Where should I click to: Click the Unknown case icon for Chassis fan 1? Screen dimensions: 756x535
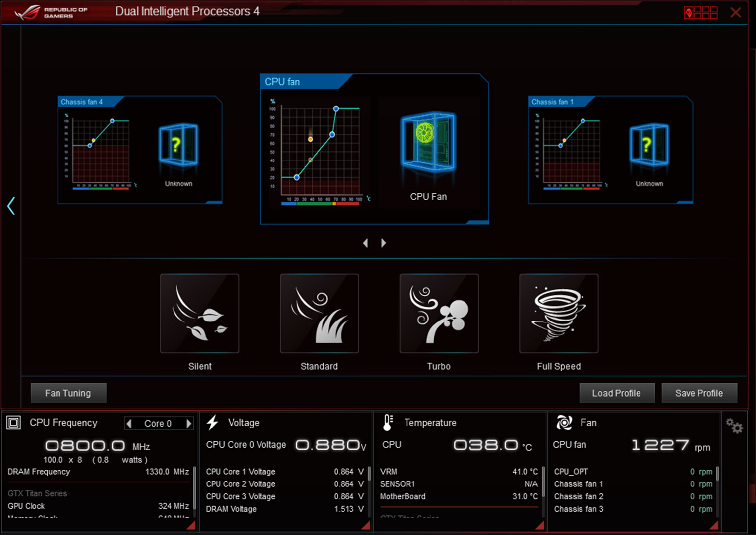(x=649, y=145)
